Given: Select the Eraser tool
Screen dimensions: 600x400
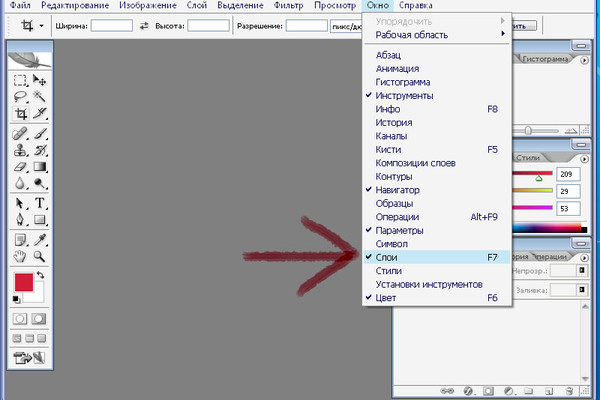Looking at the screenshot, I should (20, 167).
